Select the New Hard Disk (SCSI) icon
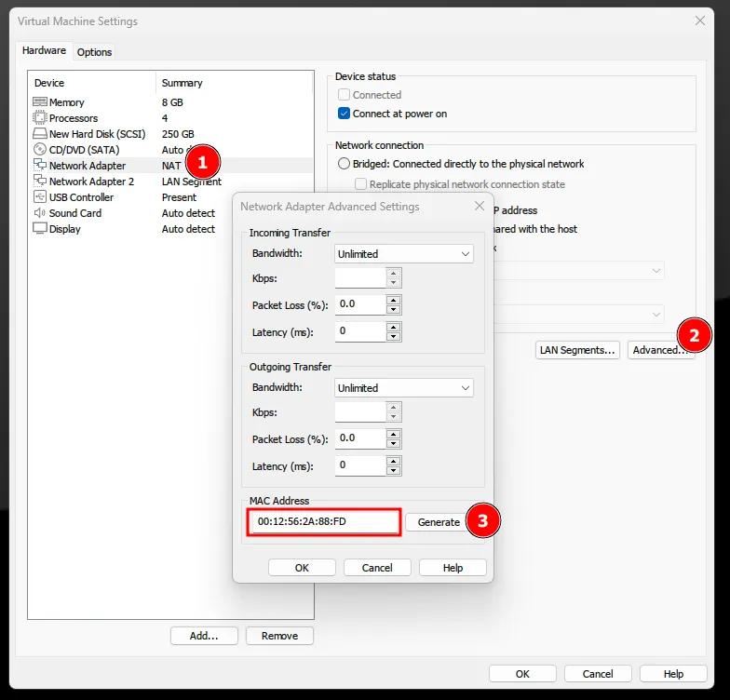 pos(39,134)
